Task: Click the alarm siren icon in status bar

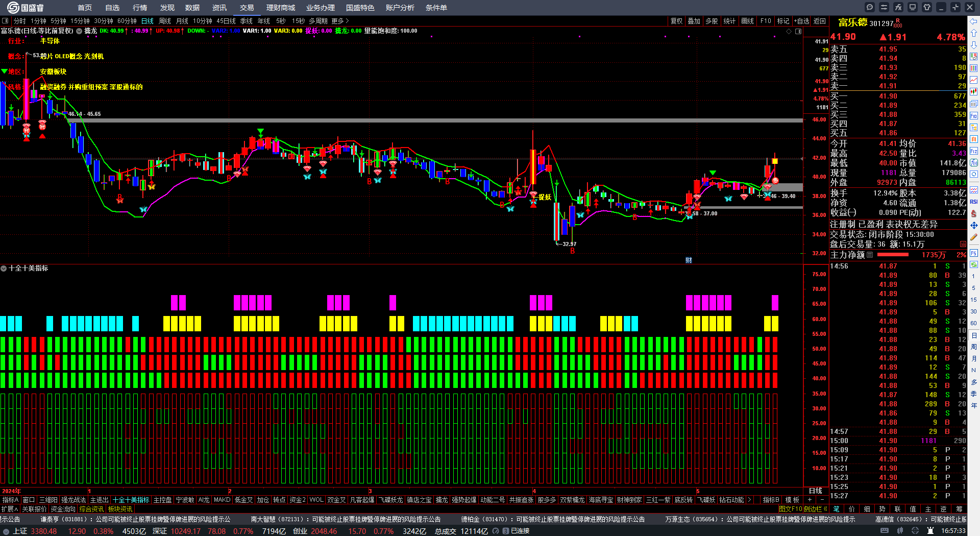Action: (930, 531)
